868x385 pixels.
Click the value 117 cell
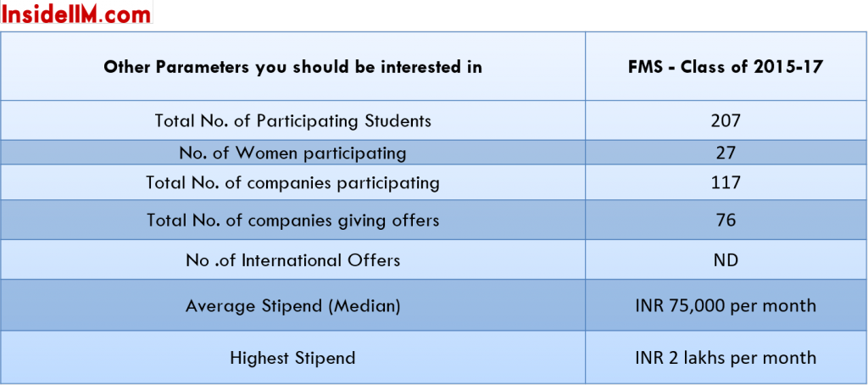click(726, 182)
